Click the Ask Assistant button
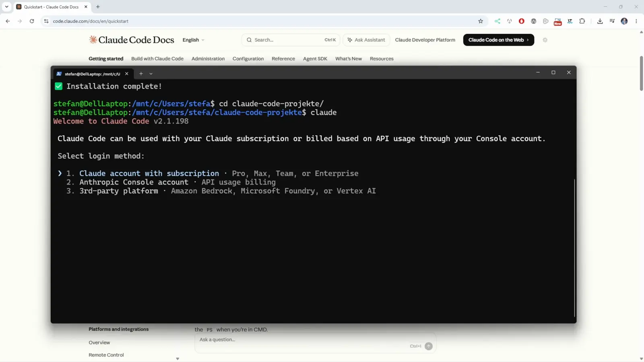 [x=366, y=40]
